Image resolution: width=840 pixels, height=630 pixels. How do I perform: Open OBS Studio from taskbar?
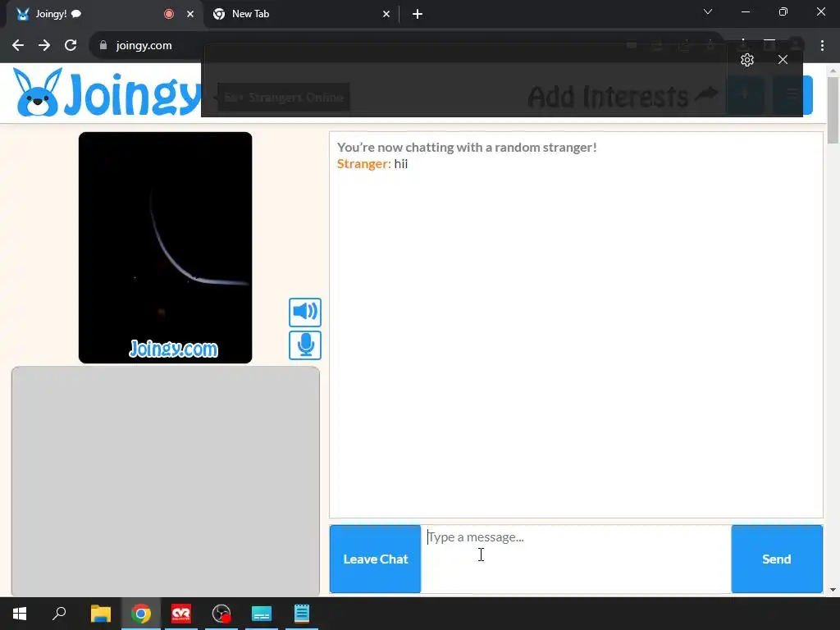[221, 614]
